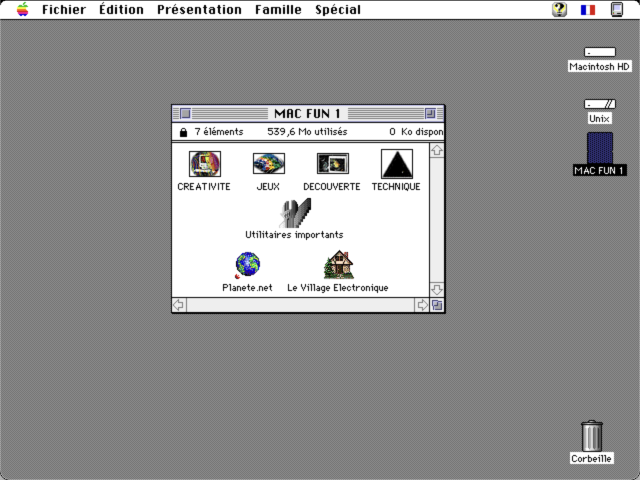The image size is (640, 480).
Task: Click the MAC FUN 1 window title text
Action: coord(307,113)
